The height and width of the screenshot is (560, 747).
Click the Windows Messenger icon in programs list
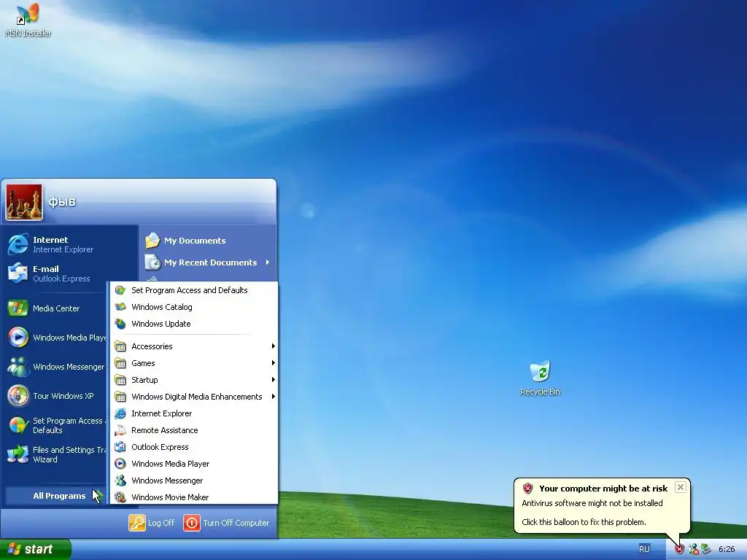[120, 481]
